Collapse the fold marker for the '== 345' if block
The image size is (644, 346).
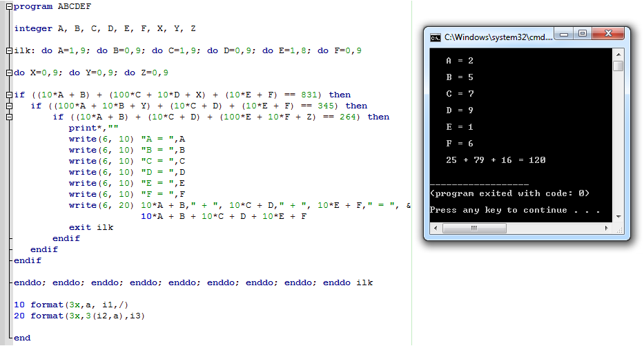tap(9, 106)
